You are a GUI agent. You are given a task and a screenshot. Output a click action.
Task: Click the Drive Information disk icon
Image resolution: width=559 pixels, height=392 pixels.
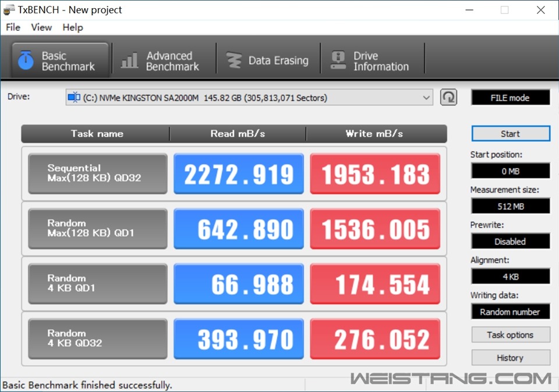coord(338,60)
